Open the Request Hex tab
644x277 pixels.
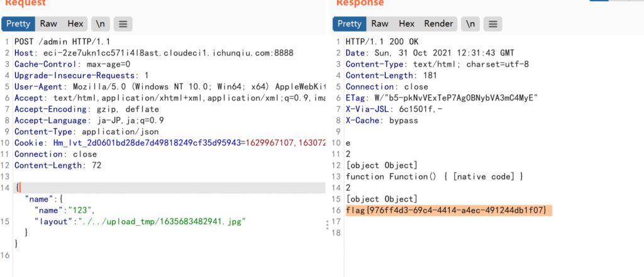click(x=75, y=24)
